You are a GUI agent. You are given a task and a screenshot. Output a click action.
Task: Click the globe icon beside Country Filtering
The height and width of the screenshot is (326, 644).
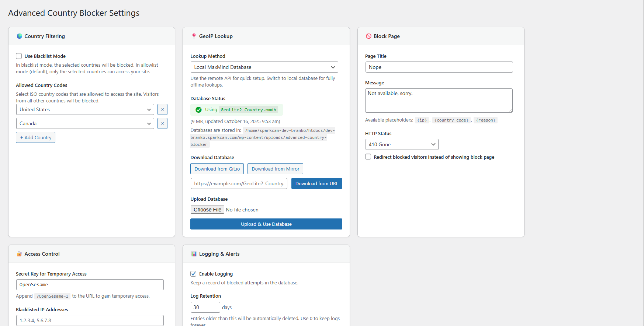20,36
